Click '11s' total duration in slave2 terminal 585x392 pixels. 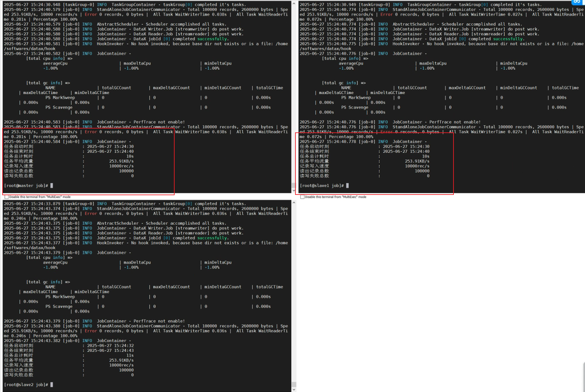tap(130, 355)
